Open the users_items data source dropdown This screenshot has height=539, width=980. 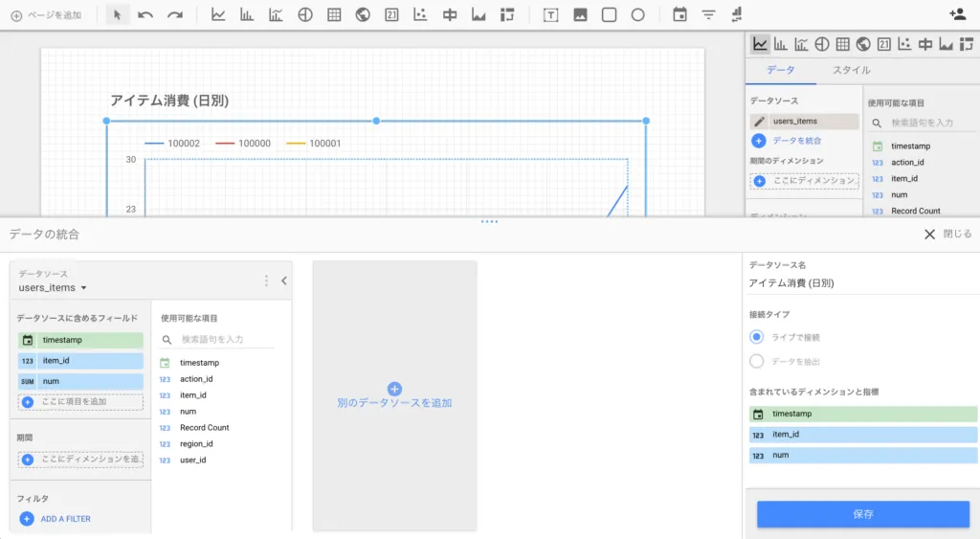53,287
